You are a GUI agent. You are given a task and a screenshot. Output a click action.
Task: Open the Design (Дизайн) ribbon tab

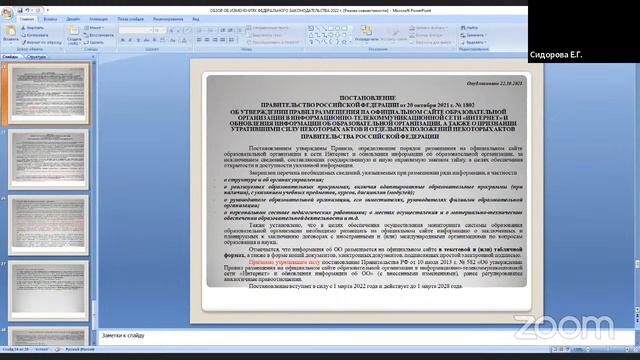click(73, 19)
